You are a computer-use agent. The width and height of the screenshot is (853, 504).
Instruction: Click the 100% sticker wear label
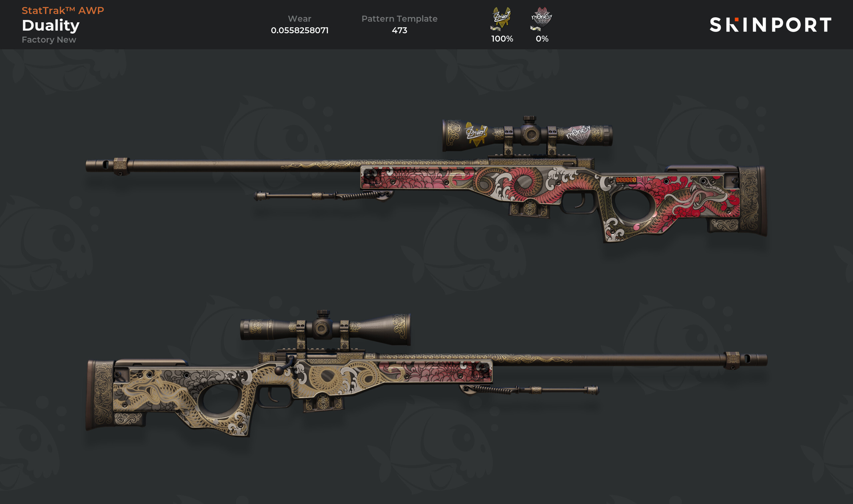tap(502, 39)
